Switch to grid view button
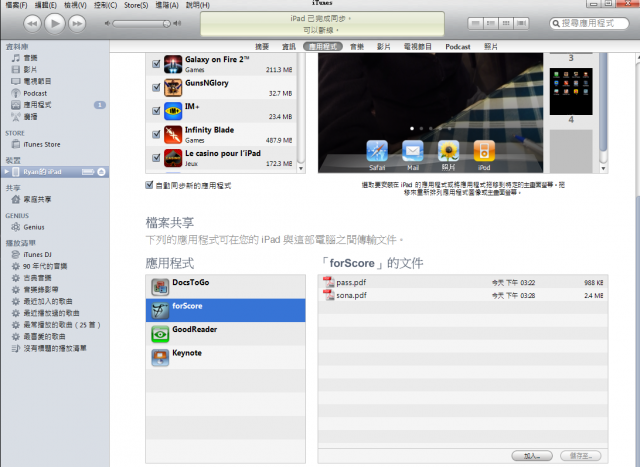The image size is (640, 467). point(506,23)
